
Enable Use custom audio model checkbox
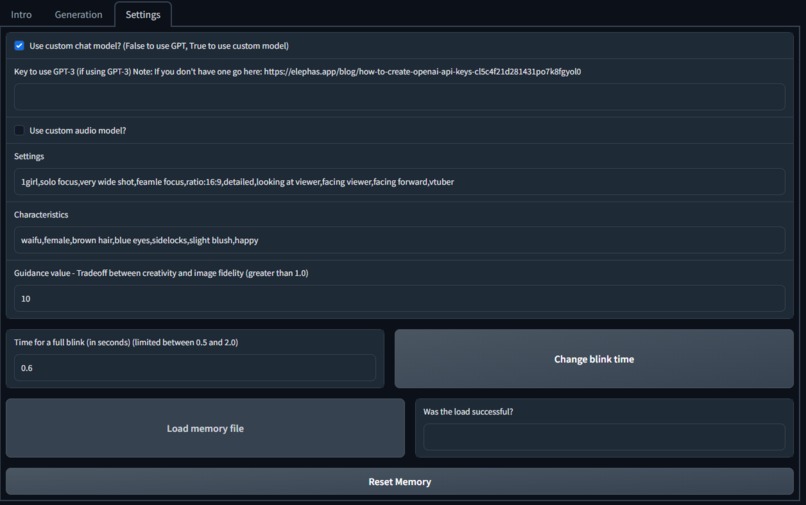click(19, 130)
